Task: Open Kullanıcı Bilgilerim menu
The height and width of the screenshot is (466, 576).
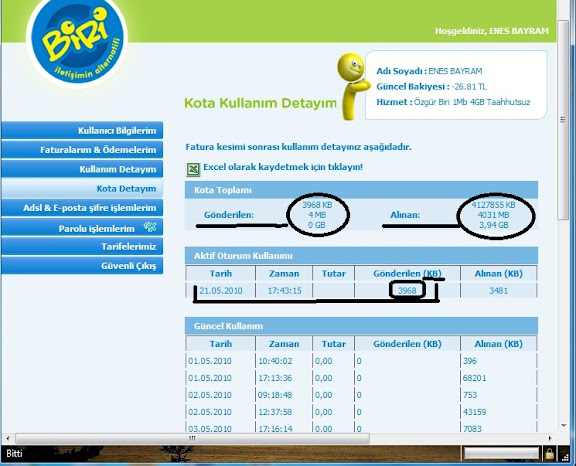Action: [82, 130]
